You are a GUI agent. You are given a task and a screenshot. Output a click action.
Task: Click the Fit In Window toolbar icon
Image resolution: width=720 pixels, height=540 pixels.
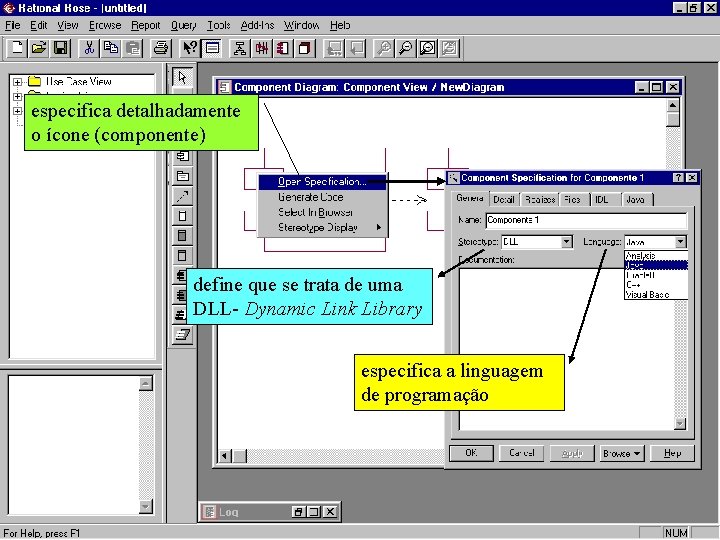(x=428, y=48)
